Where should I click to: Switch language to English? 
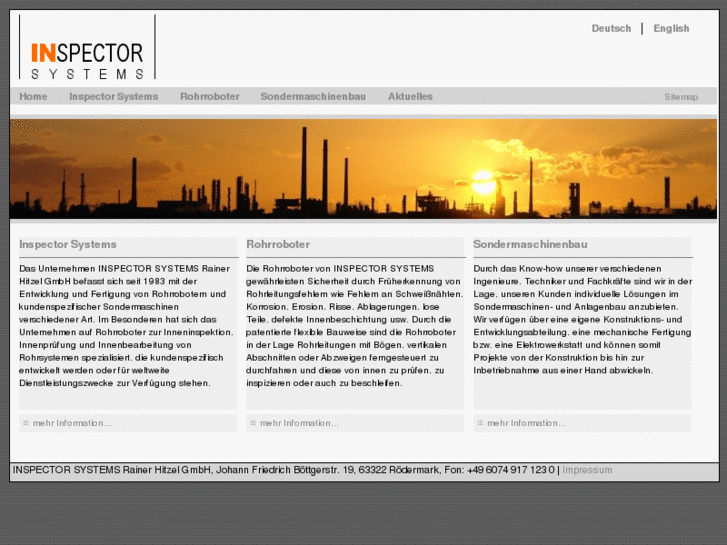(x=671, y=29)
